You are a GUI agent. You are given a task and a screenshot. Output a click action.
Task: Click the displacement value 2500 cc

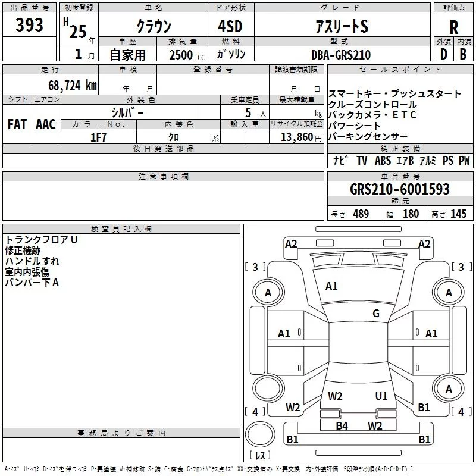[187, 55]
